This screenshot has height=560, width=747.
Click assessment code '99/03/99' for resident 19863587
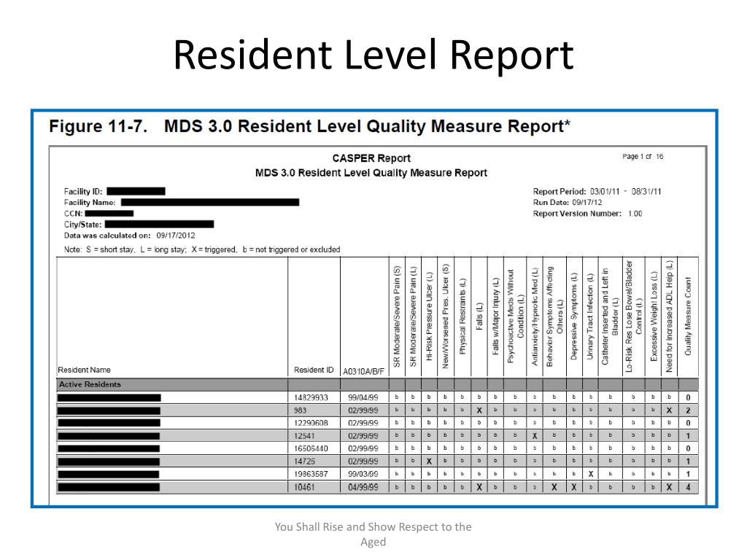coord(363,474)
